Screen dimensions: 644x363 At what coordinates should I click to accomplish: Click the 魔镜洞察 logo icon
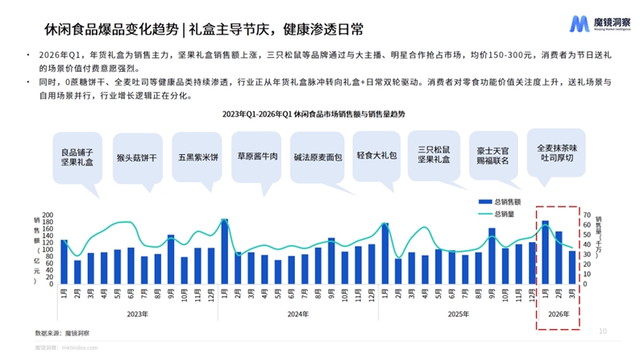click(x=579, y=24)
